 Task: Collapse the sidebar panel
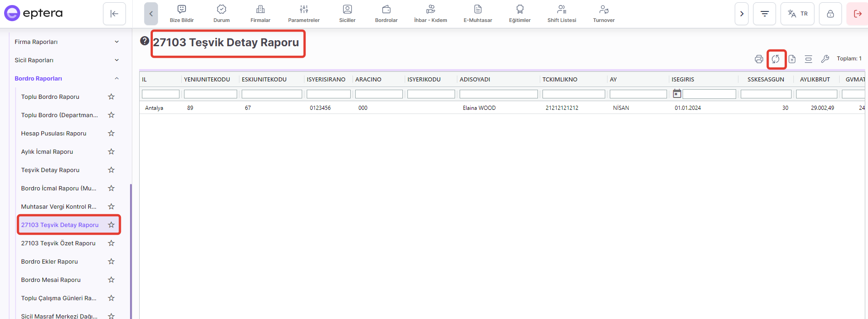pos(114,14)
